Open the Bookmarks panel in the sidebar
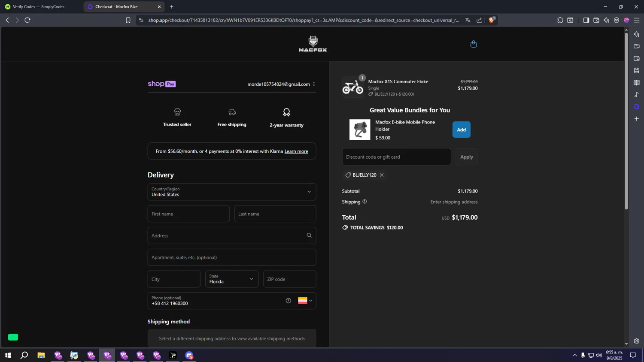644x362 pixels. click(x=637, y=70)
